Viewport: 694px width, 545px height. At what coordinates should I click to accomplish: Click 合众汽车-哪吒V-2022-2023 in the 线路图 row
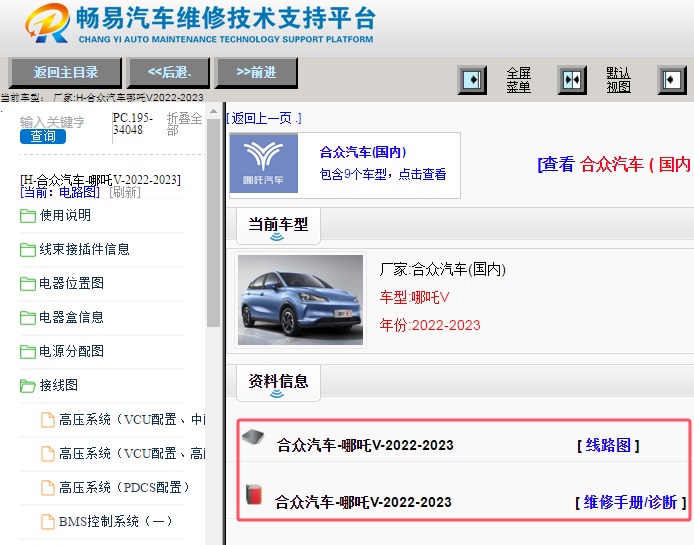point(365,445)
